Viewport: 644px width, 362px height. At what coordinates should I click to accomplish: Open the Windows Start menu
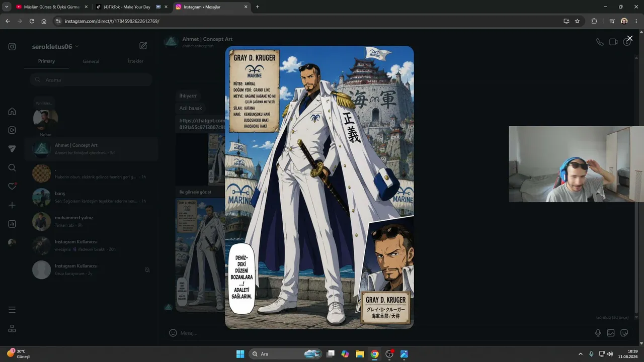point(240,354)
